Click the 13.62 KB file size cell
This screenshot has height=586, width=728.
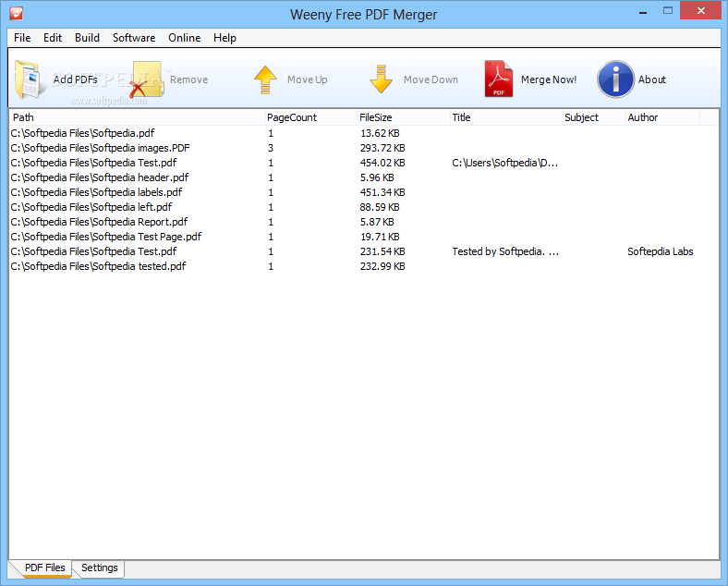tap(380, 133)
